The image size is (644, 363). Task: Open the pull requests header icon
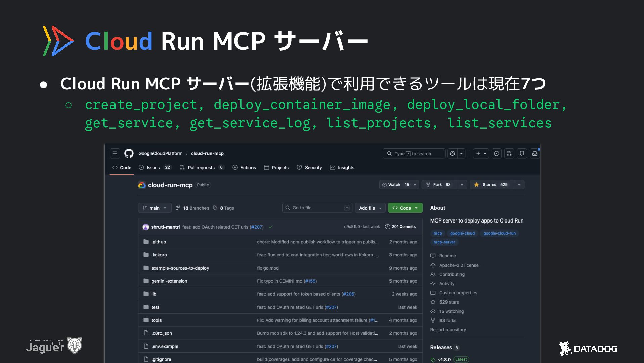click(x=509, y=154)
